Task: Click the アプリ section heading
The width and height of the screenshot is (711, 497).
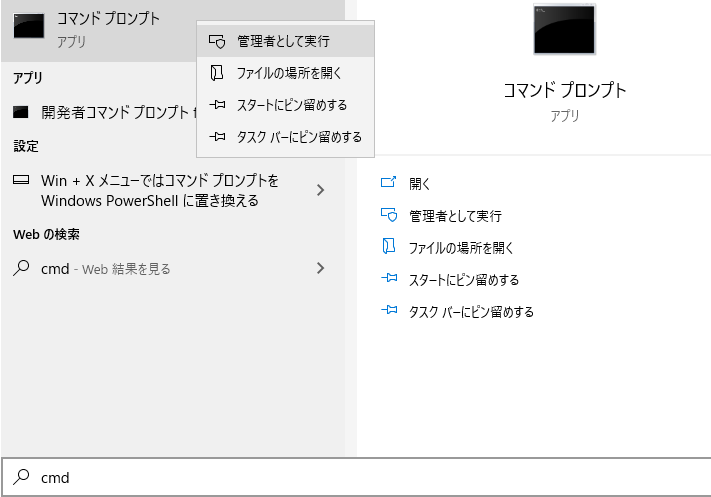Action: [x=28, y=78]
